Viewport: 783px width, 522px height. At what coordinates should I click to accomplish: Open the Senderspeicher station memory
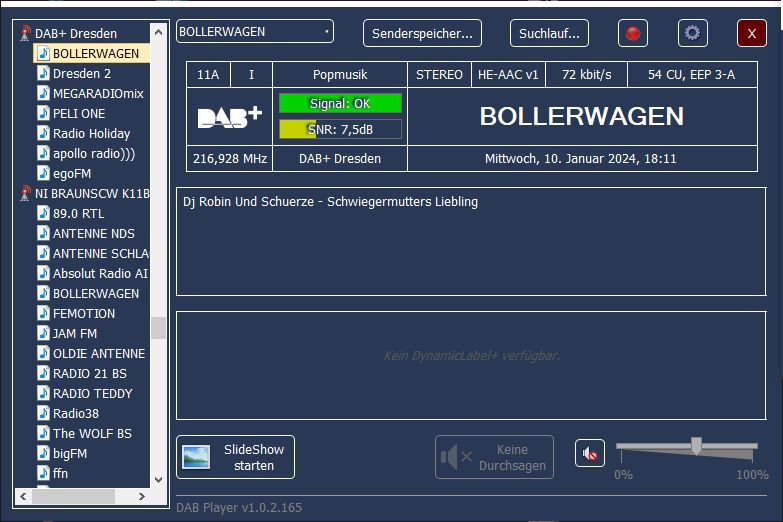[x=422, y=33]
